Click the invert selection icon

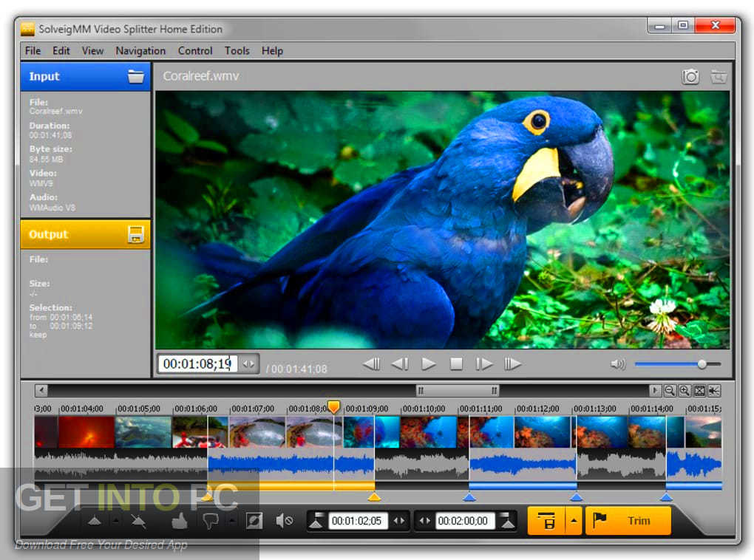[x=254, y=521]
